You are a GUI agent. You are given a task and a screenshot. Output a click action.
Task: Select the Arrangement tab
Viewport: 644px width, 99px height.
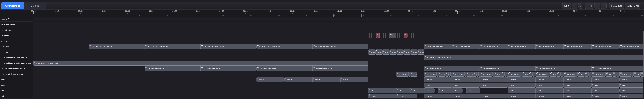click(12, 6)
